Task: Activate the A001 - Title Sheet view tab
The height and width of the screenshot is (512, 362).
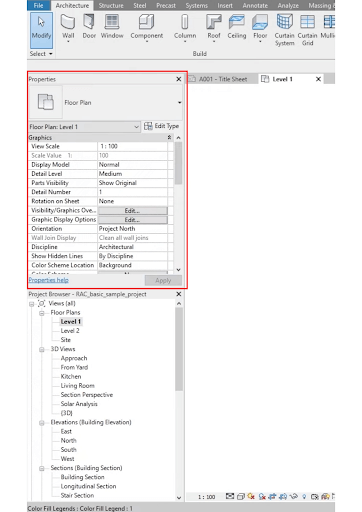Action: pos(222,79)
